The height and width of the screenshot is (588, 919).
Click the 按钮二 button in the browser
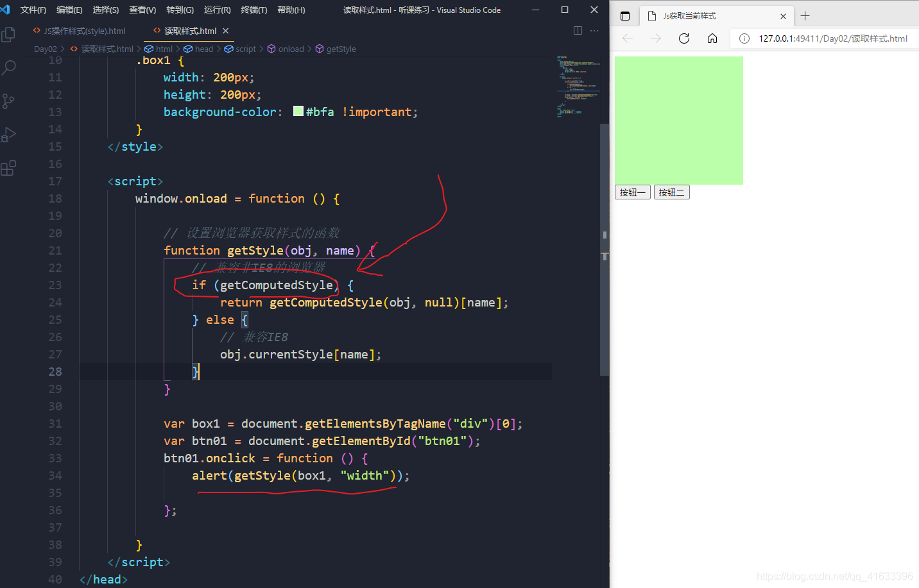pyautogui.click(x=671, y=192)
